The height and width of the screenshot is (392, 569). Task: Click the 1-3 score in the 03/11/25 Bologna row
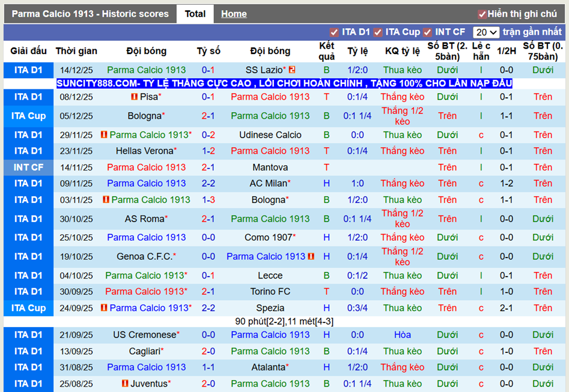(x=208, y=200)
